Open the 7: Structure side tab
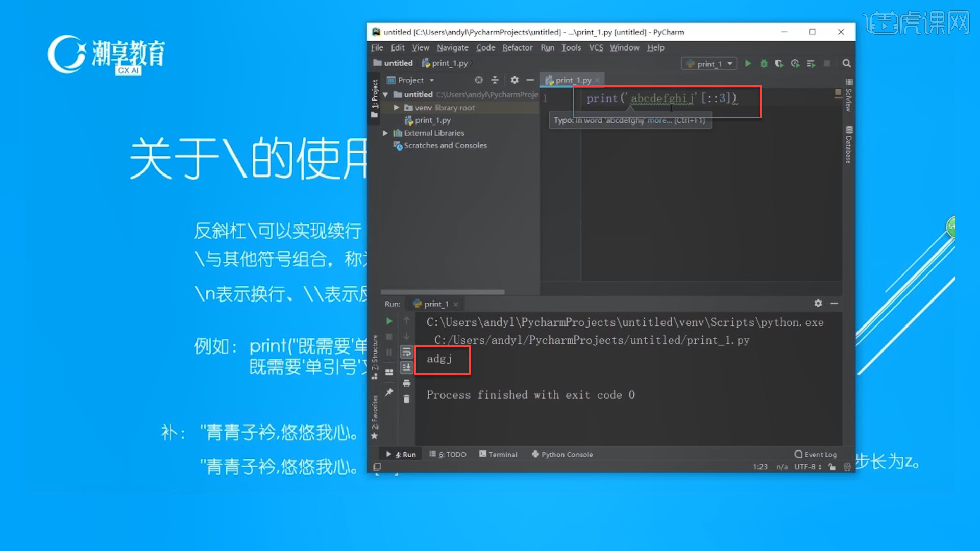 pos(375,357)
